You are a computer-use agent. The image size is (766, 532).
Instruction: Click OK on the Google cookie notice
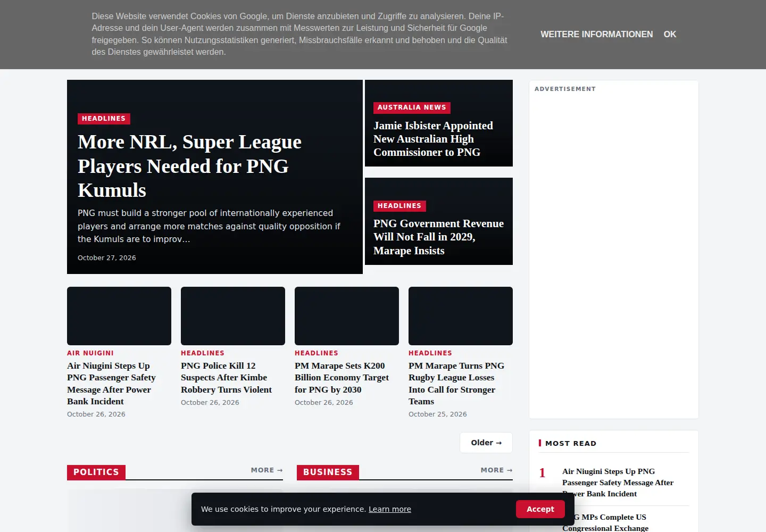(670, 34)
